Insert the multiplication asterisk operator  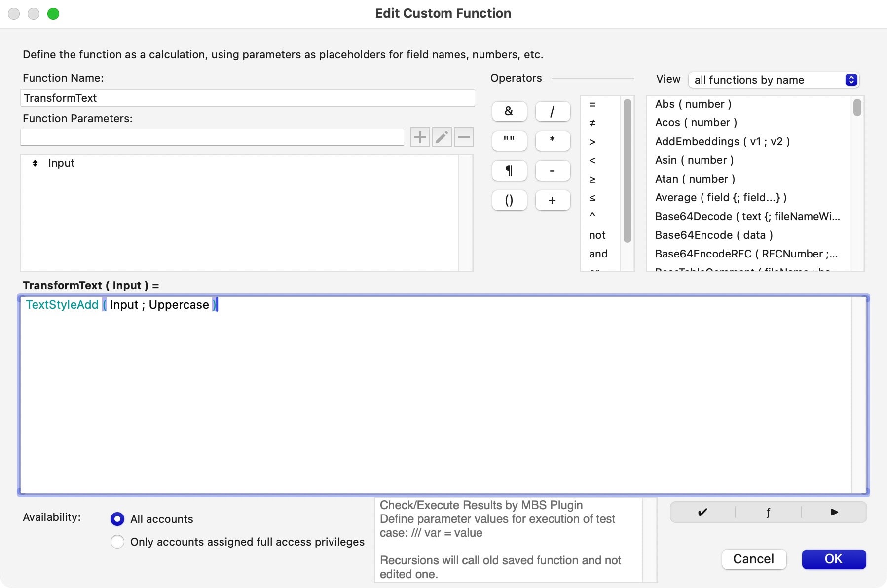pos(553,141)
